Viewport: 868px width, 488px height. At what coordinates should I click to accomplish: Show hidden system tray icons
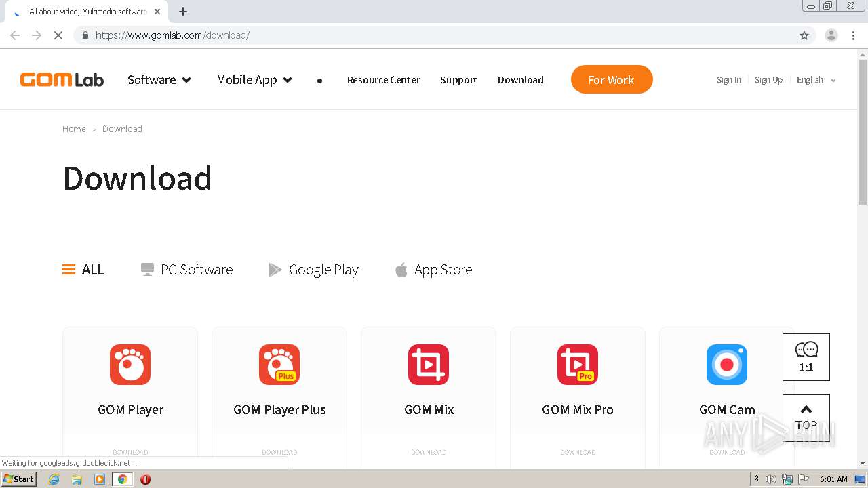click(x=756, y=479)
